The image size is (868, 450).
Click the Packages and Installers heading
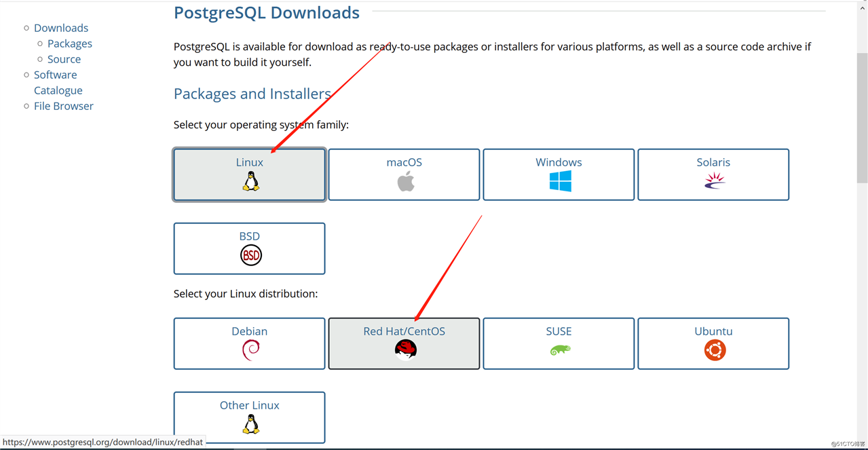point(252,94)
